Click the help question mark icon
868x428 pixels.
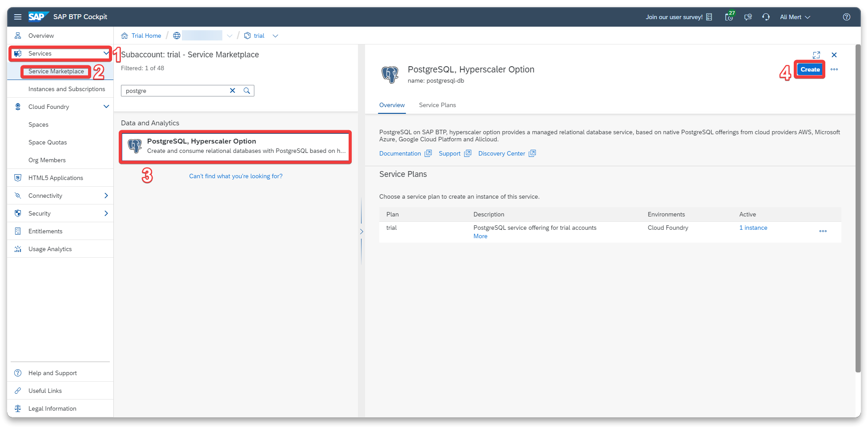(846, 17)
